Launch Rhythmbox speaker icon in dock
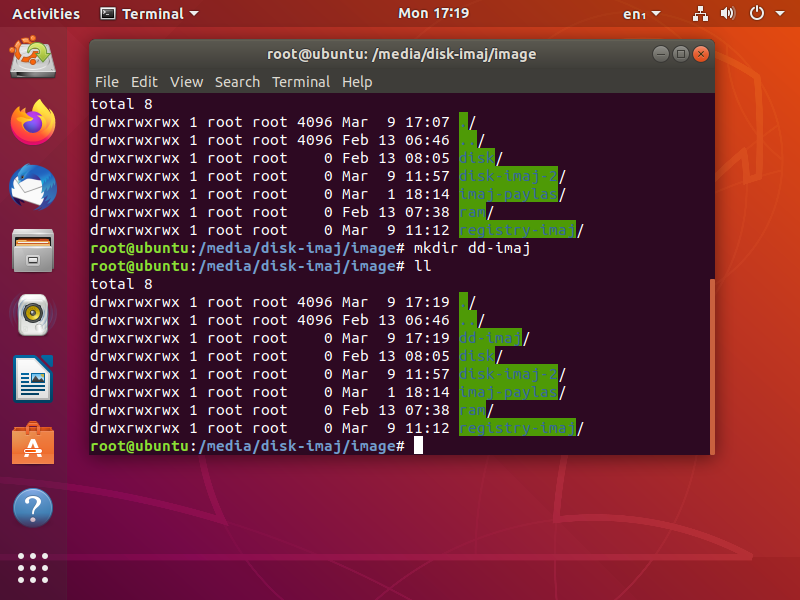 [x=33, y=314]
